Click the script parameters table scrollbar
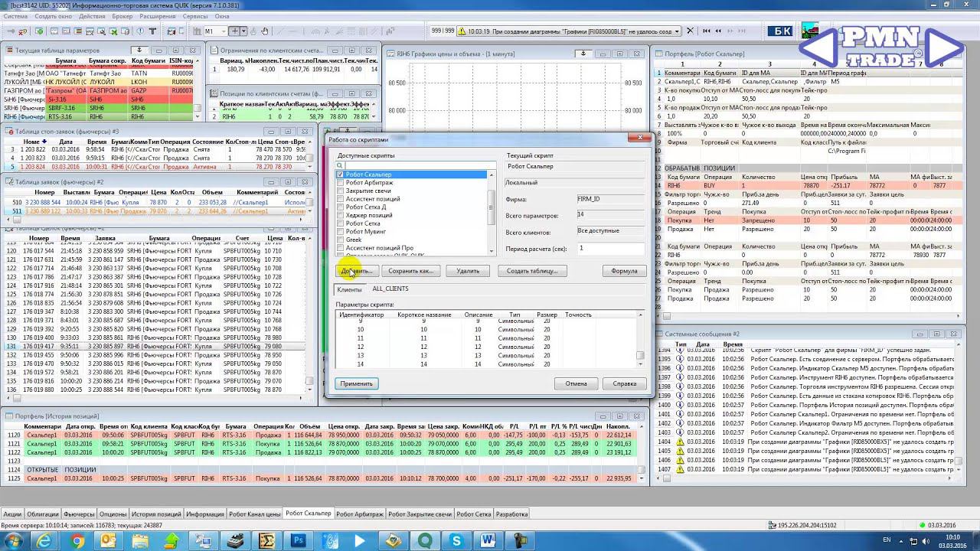 coord(640,340)
